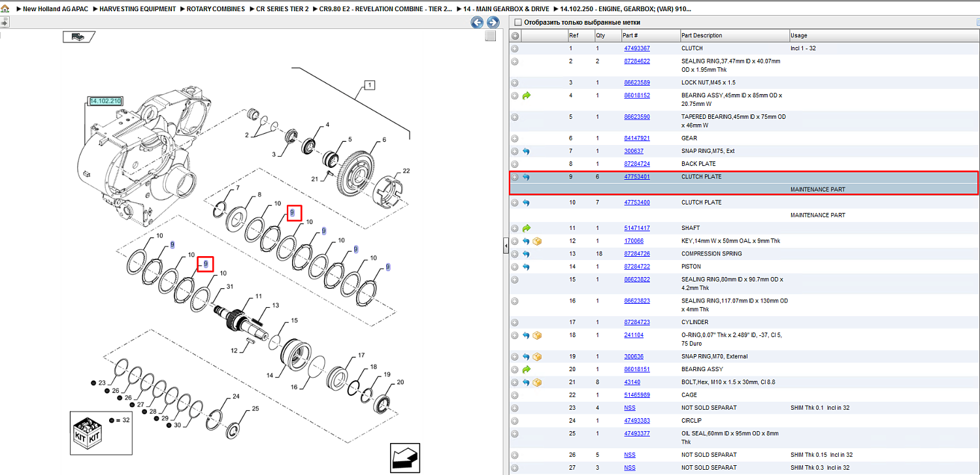Select the CR SERIES TIER 2 breadcrumb

tap(282, 9)
